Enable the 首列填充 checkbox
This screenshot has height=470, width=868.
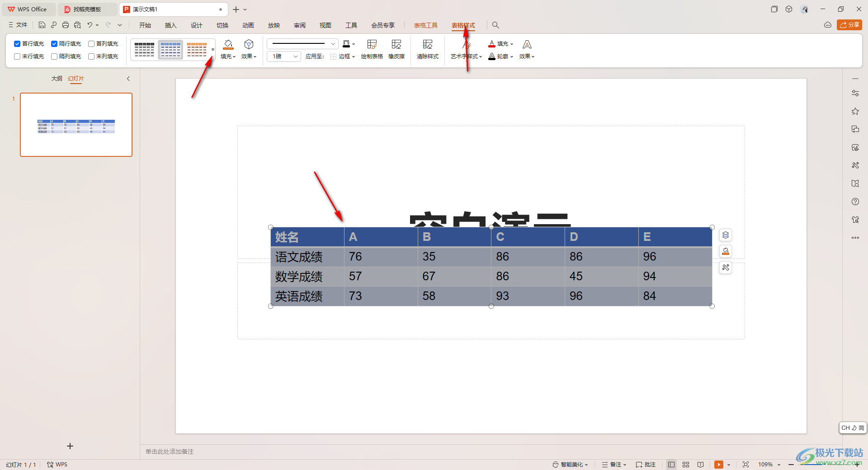[x=91, y=44]
